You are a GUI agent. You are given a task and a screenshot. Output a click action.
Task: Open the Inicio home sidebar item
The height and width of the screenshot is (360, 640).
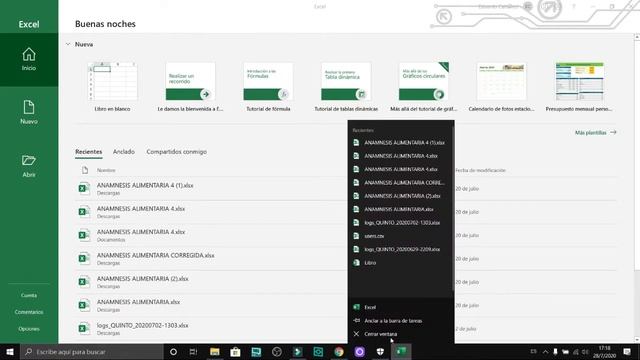[x=29, y=60]
